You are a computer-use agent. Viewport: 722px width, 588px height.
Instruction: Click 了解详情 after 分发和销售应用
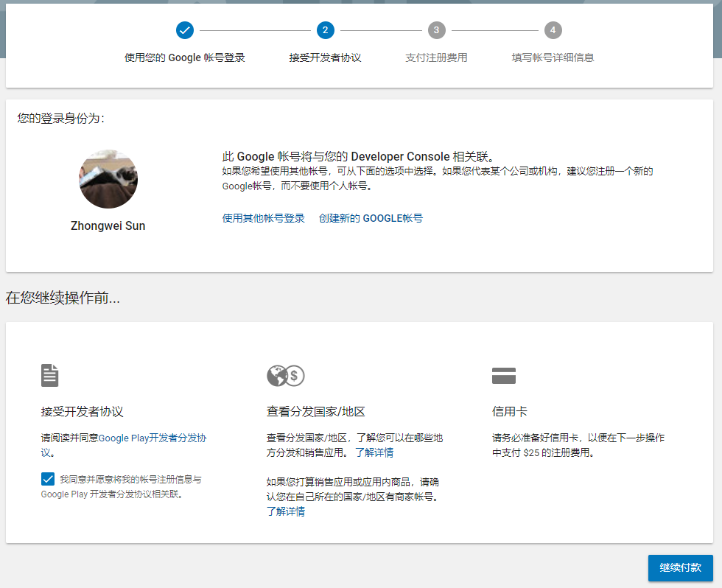click(374, 452)
